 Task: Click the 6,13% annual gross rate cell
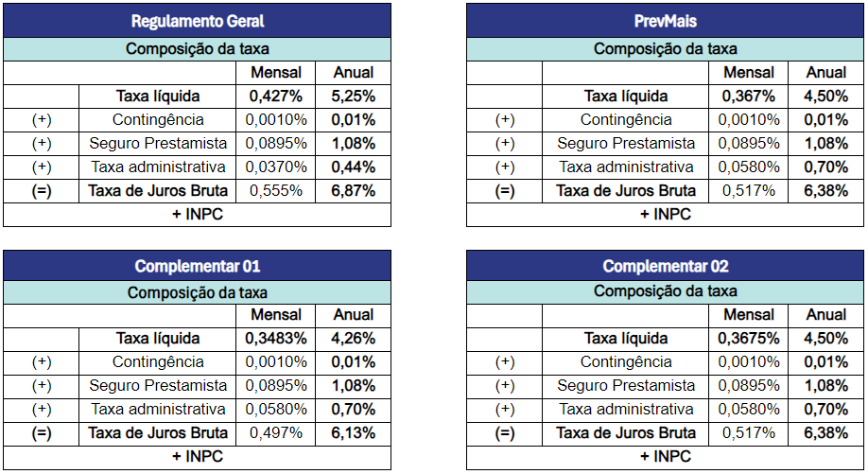pos(354,432)
